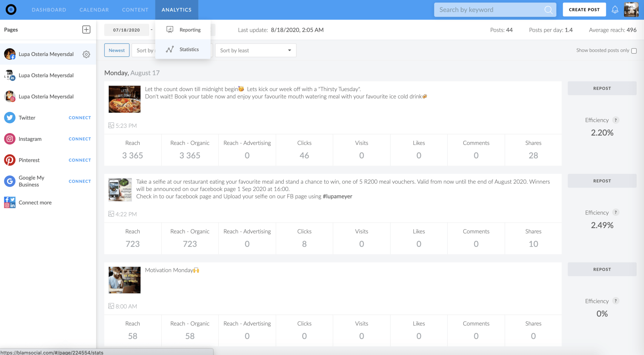Click the 28 Shares value
The image size is (644, 355).
click(x=533, y=156)
